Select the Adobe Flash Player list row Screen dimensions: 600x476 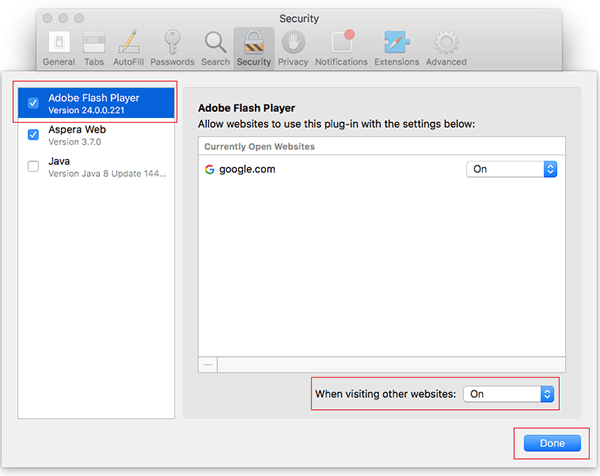[x=96, y=103]
